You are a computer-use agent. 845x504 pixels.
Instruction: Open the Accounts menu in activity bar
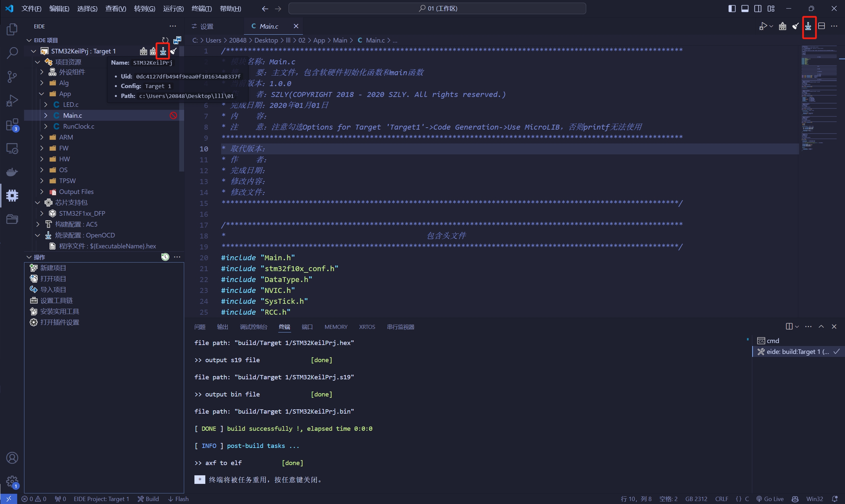coord(12,458)
